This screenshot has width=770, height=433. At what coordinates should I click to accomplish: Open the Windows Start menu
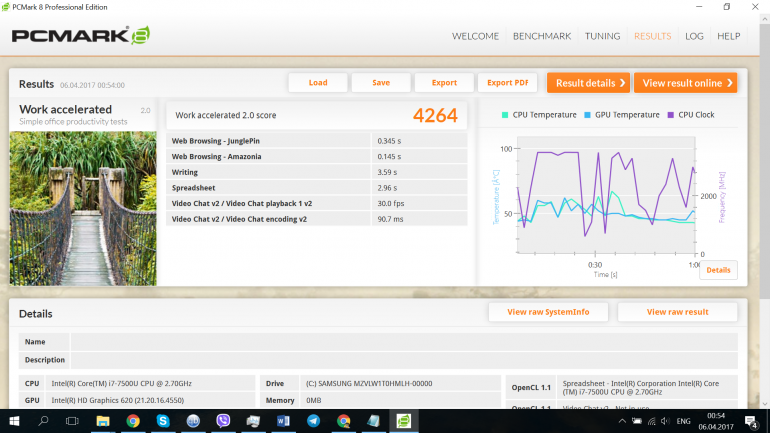14,421
